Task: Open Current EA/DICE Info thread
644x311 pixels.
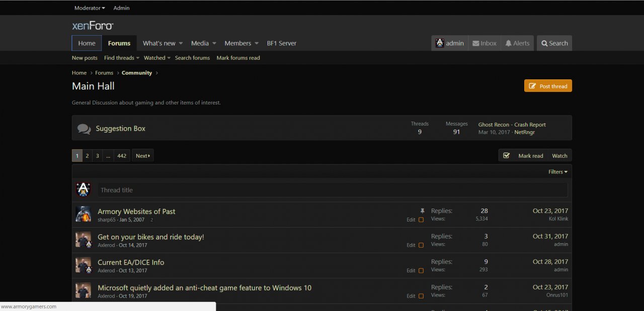Action: [131, 262]
